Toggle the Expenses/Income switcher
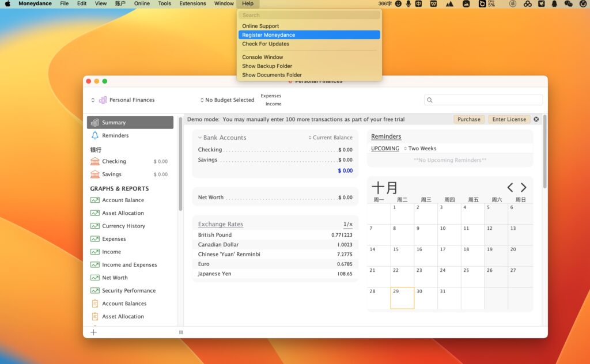 pyautogui.click(x=271, y=99)
